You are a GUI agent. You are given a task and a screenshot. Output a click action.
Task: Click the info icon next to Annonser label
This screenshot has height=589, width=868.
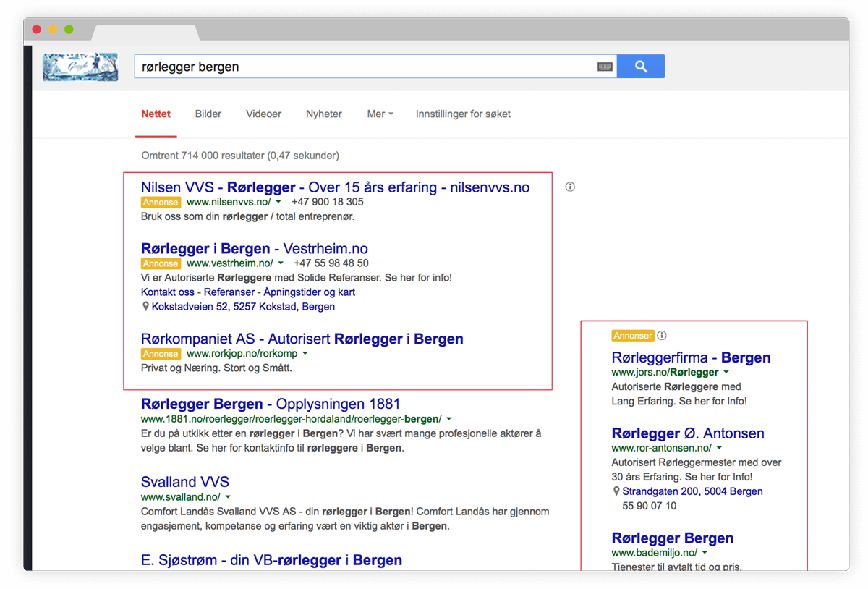tap(662, 336)
